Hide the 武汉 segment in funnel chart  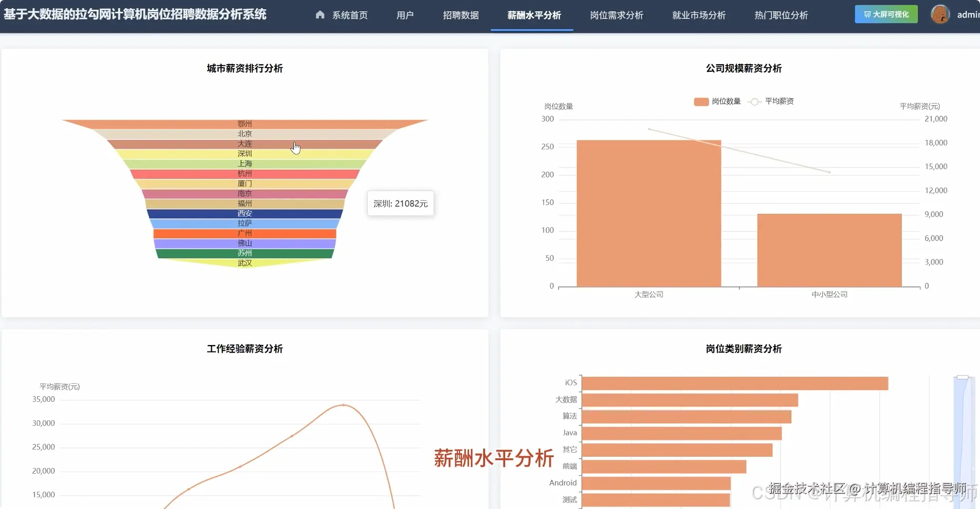(x=245, y=262)
